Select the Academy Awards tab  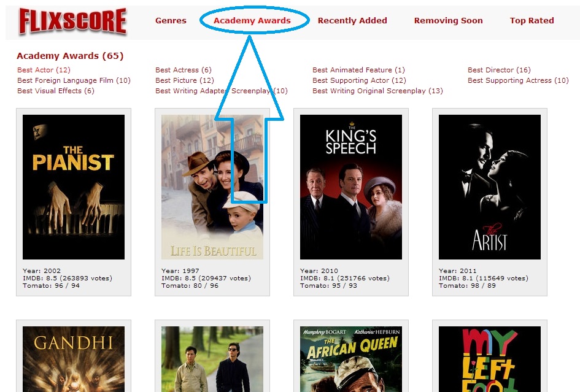click(252, 21)
